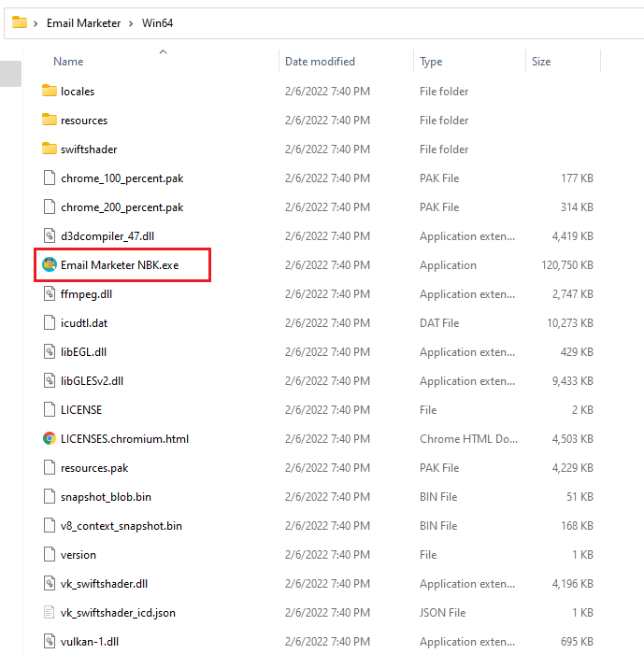Click the Email Marketer NBK.exe app icon
644x654 pixels.
pyautogui.click(x=50, y=264)
